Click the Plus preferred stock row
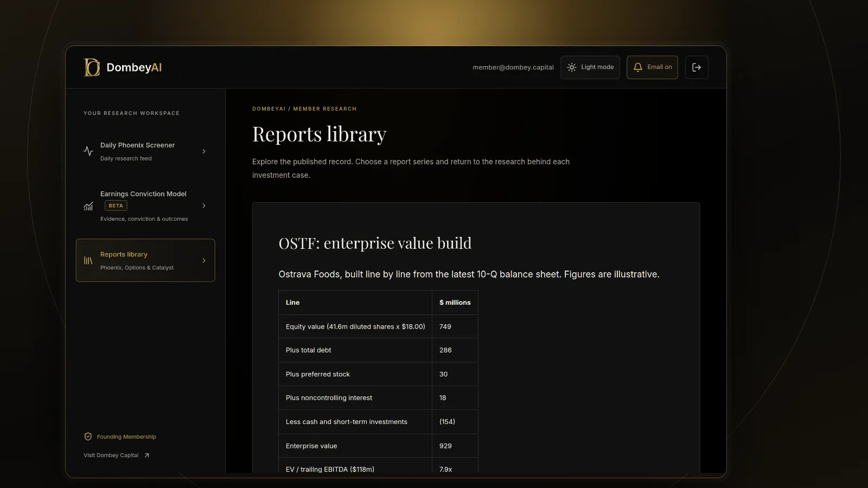Image resolution: width=868 pixels, height=488 pixels. click(x=378, y=374)
